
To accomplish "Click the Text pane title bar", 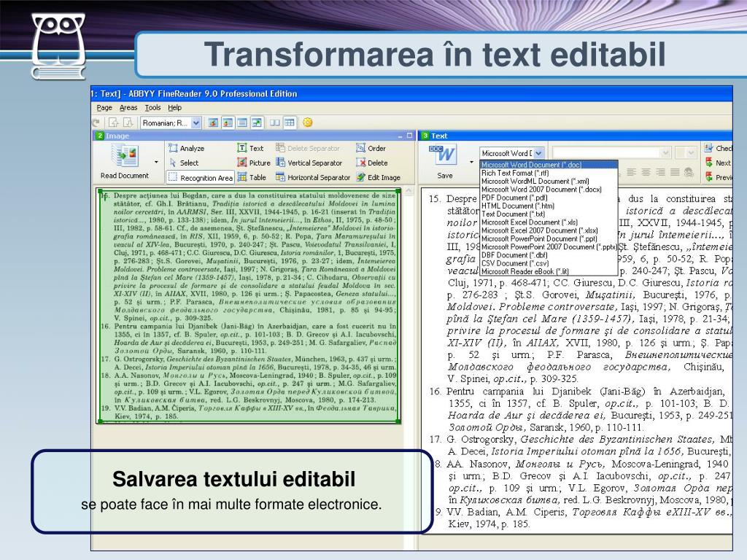I will tap(576, 136).
